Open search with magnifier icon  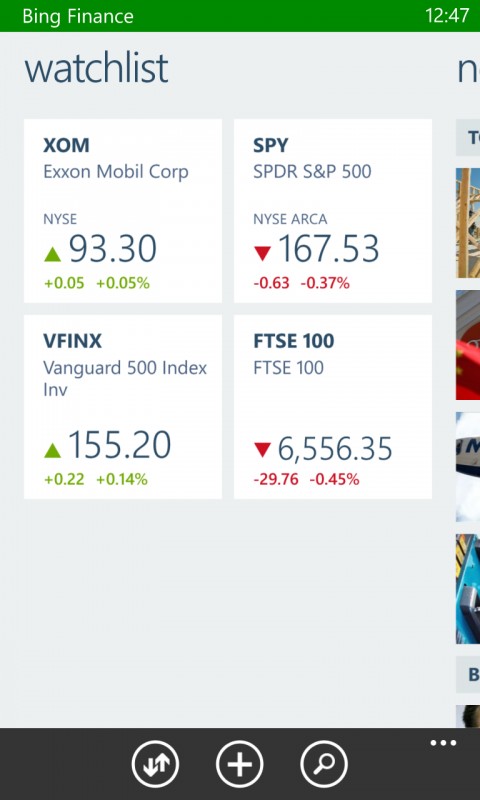324,764
